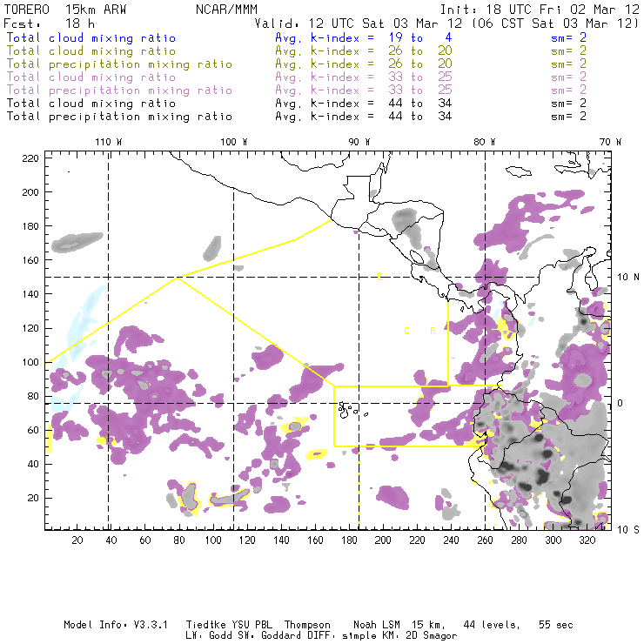The width and height of the screenshot is (644, 644).
Task: Click the black "Total cloud mixing ratio" legend line
Action: coord(91,103)
